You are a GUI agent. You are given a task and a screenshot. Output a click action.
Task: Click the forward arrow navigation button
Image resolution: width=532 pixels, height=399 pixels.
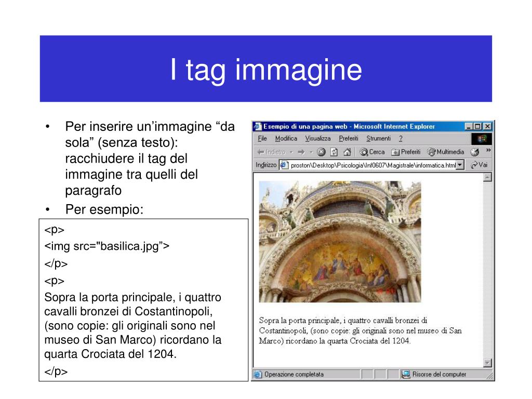click(x=301, y=152)
